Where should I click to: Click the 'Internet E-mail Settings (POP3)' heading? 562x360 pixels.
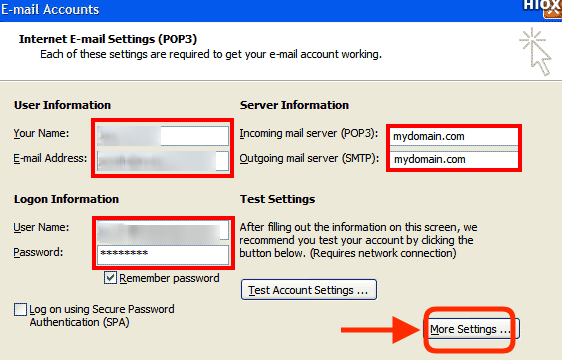pos(108,39)
